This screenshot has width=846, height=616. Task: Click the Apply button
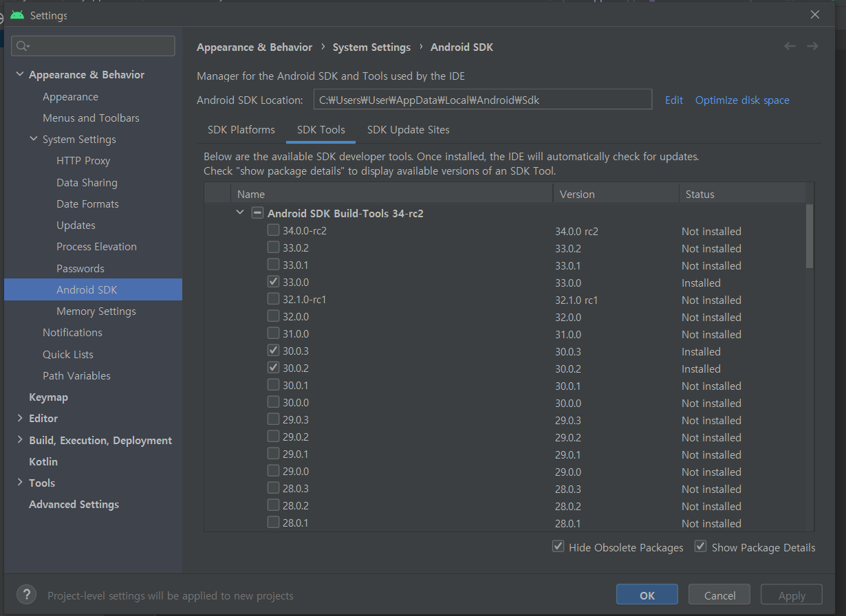click(x=792, y=595)
